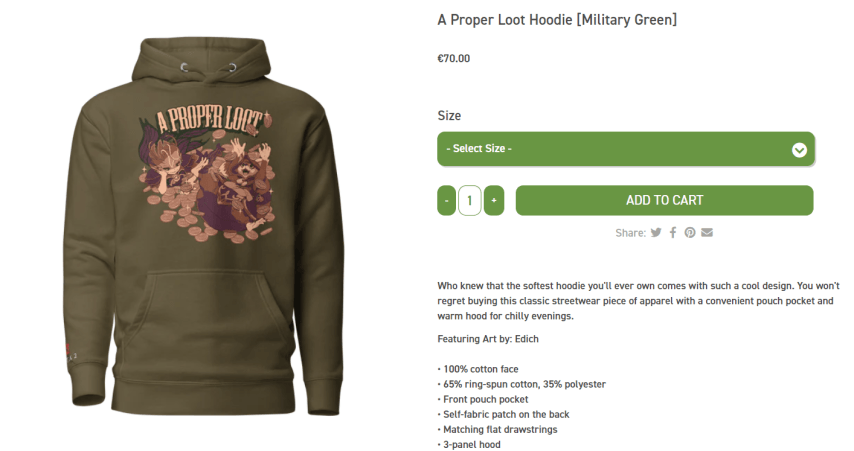Pin this hoodie on Pinterest

click(690, 233)
